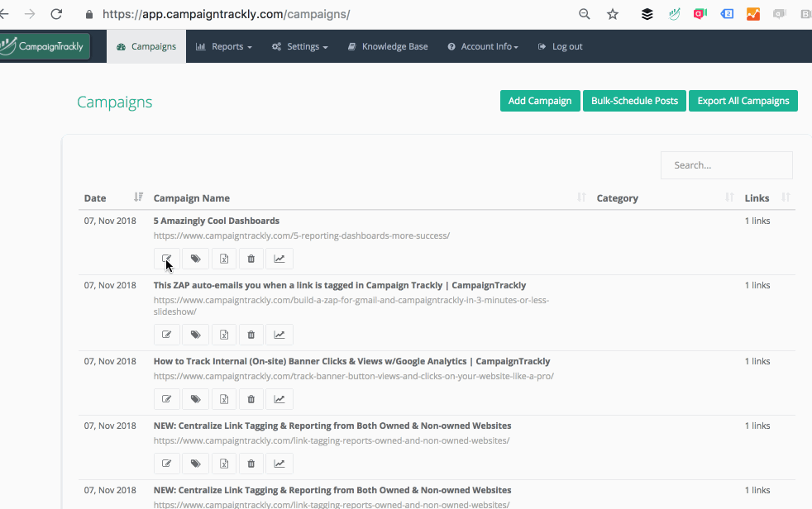View stats chart for 5 Amazingly Cool Dashboards
The image size is (812, 509).
click(279, 259)
